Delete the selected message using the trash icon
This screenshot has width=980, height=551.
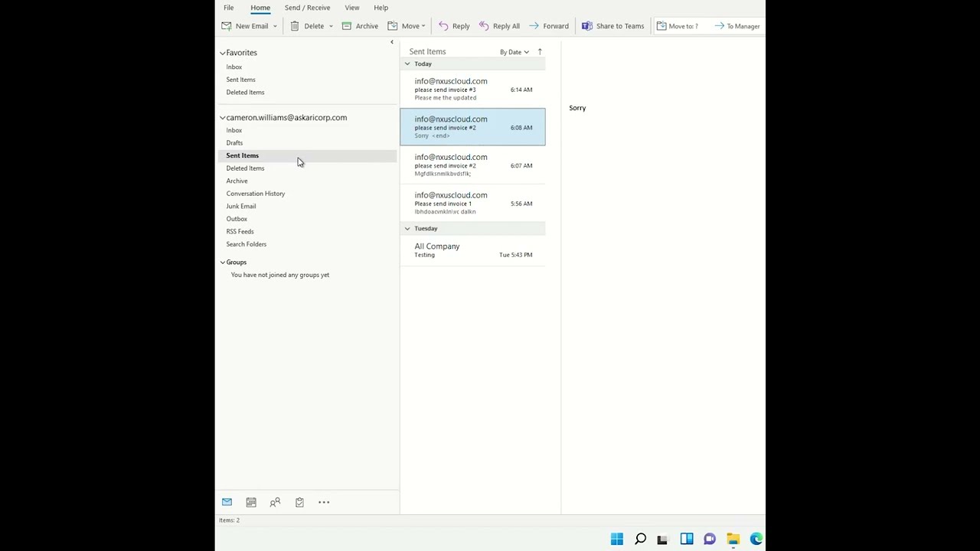tap(295, 26)
